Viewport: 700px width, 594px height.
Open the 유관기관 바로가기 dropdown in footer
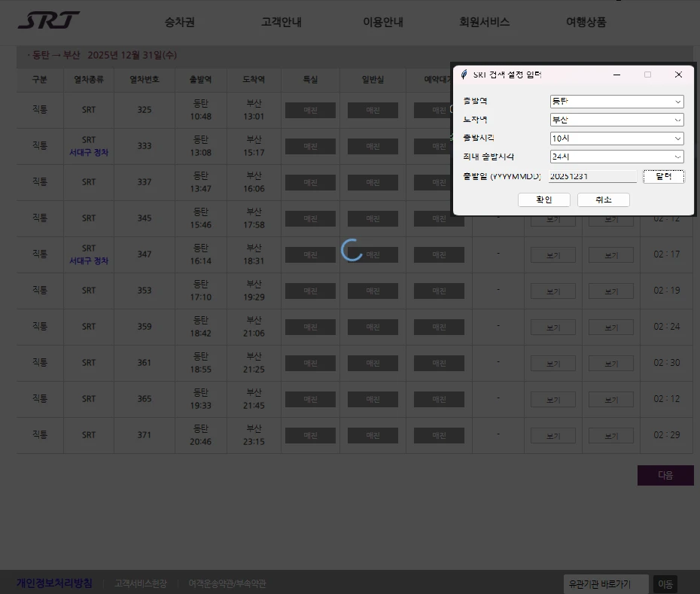(x=606, y=584)
